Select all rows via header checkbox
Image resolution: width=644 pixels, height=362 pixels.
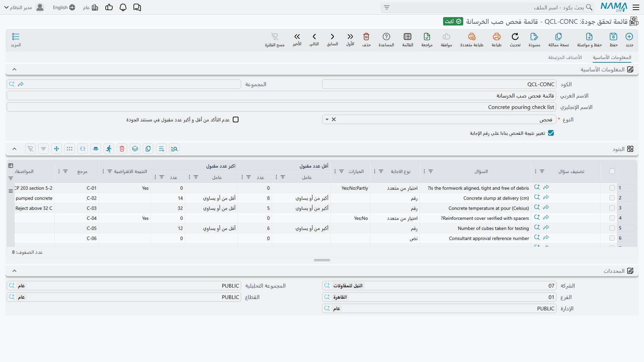(x=612, y=171)
